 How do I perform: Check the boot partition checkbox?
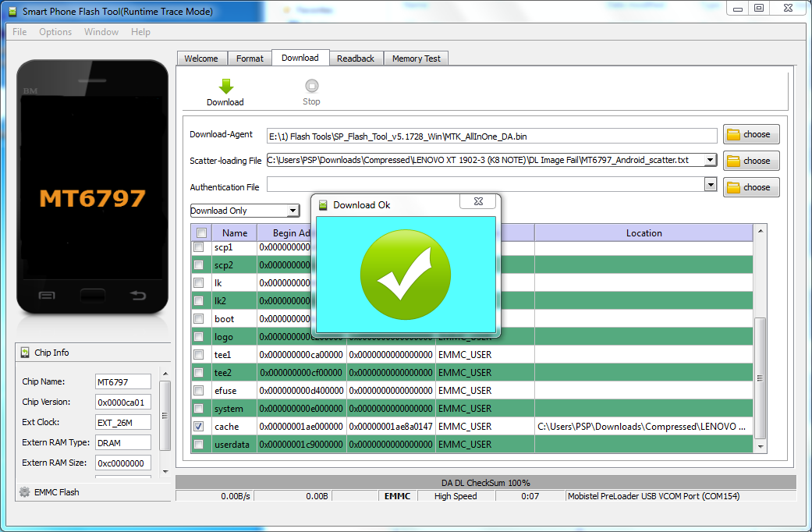coord(198,318)
